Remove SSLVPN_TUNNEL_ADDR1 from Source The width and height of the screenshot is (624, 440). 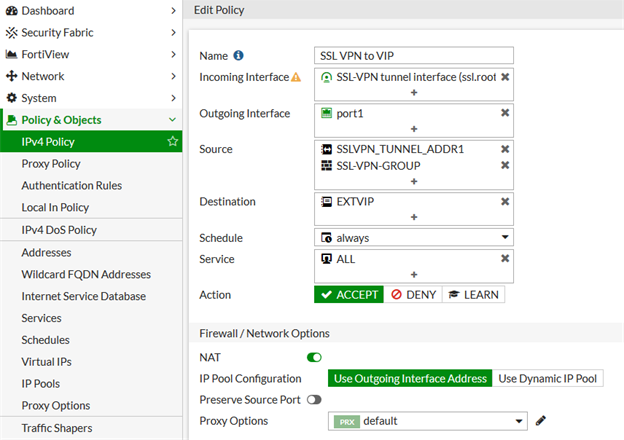505,149
